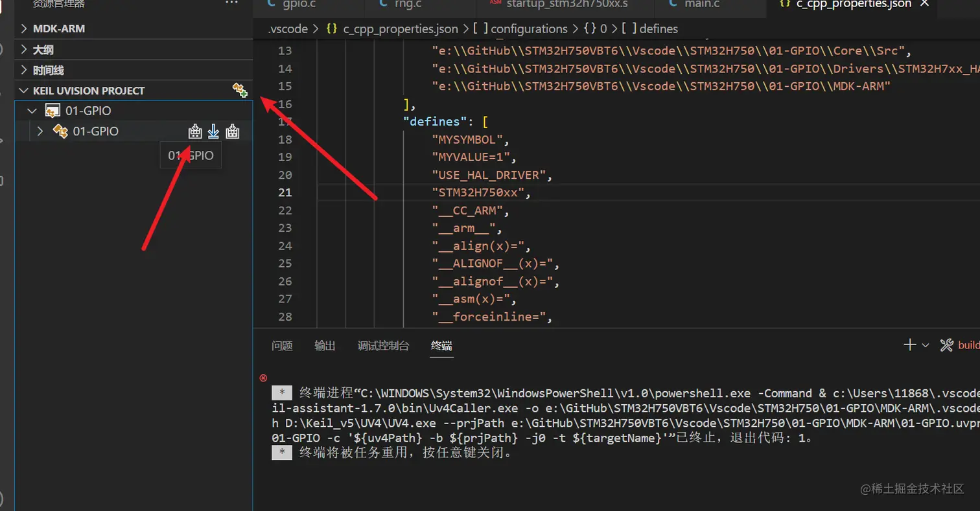
Task: Select the 终端 terminal panel tab
Action: (441, 346)
